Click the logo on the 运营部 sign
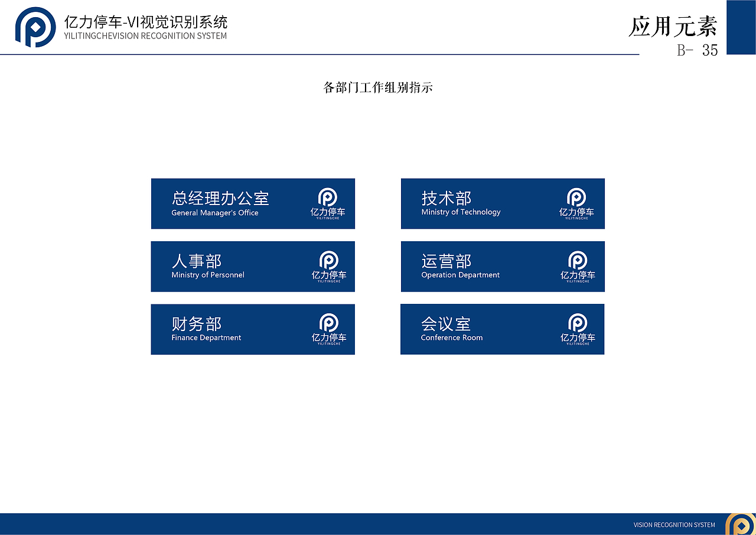 578,267
